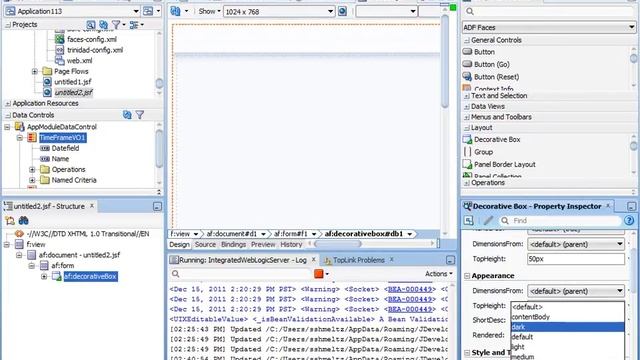Select the f:view node in Structure

pyautogui.click(x=36, y=244)
